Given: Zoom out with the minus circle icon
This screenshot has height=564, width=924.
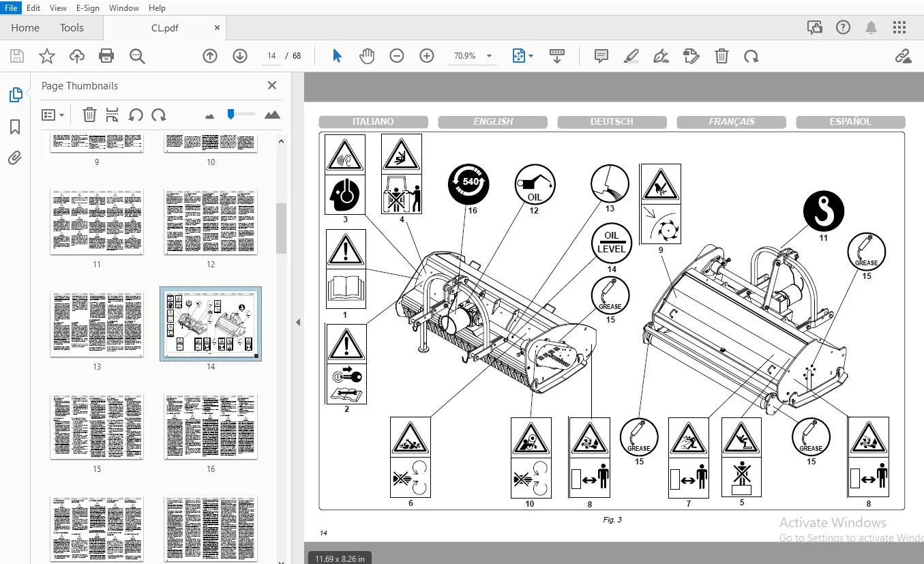Looking at the screenshot, I should [397, 56].
